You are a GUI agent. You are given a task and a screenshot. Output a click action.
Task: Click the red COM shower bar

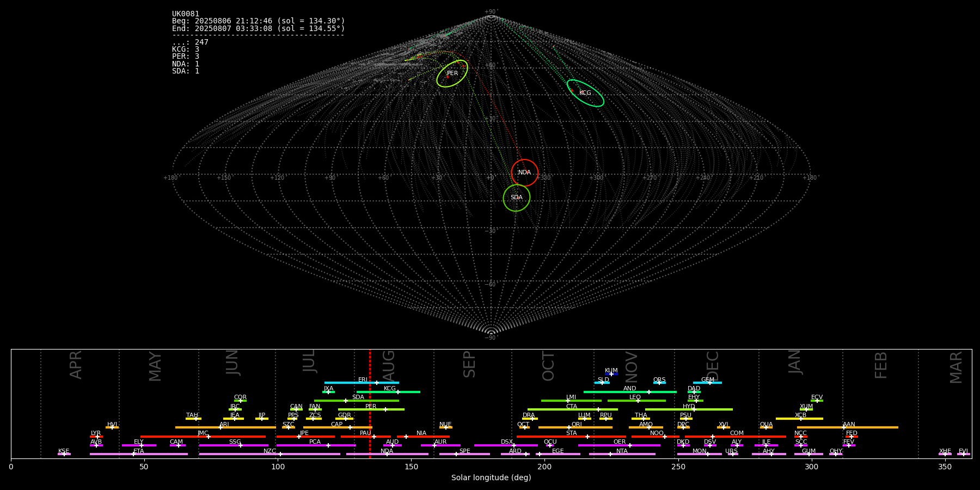pyautogui.click(x=736, y=436)
